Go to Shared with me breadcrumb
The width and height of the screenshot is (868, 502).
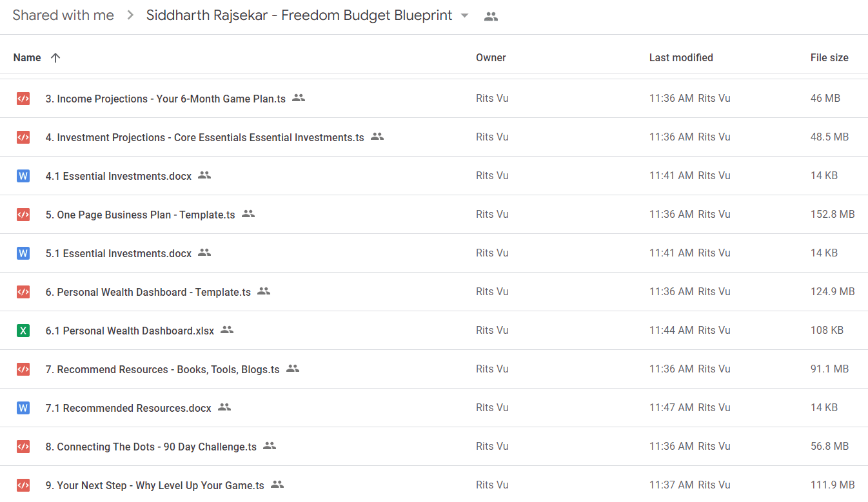63,15
